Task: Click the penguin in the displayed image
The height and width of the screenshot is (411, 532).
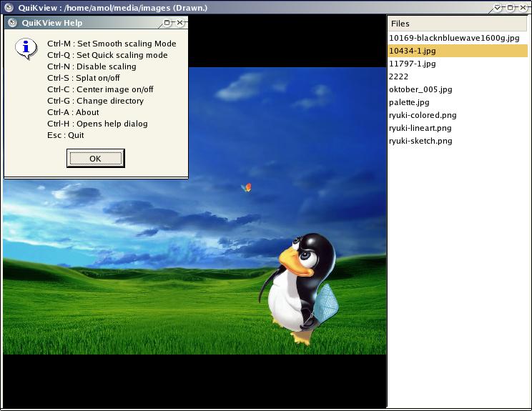Action: coord(299,288)
